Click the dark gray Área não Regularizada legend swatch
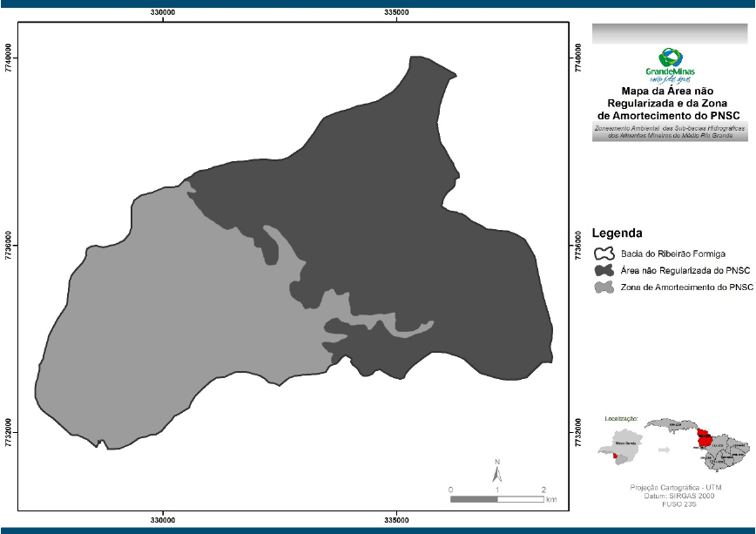Screen dimensions: 756x534 [604, 271]
